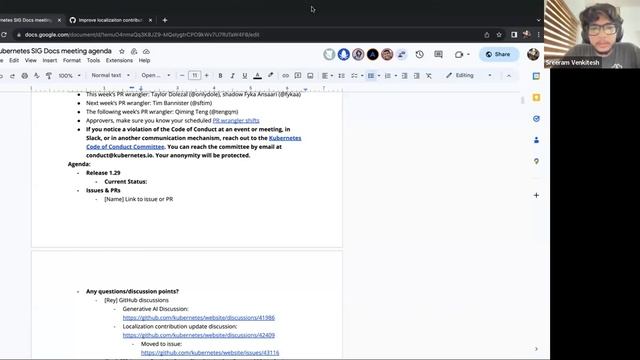Collapse the menus with the caret arrow
The width and height of the screenshot is (640, 360).
[509, 76]
